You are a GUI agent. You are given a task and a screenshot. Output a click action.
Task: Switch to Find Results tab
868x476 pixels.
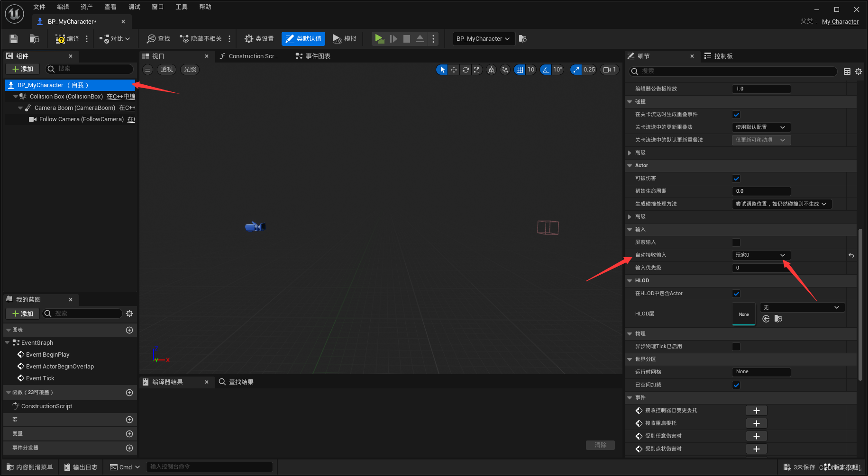(x=236, y=382)
